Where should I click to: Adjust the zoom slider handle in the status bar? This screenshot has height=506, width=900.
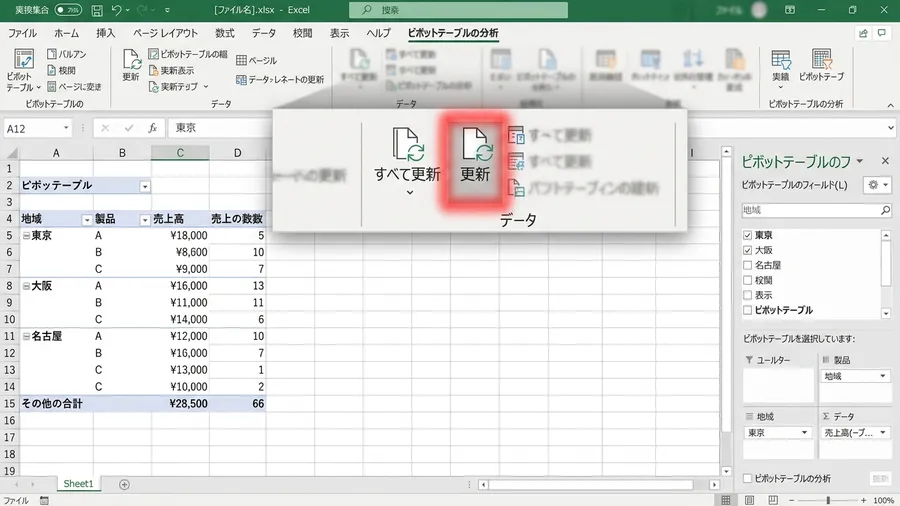[x=828, y=500]
